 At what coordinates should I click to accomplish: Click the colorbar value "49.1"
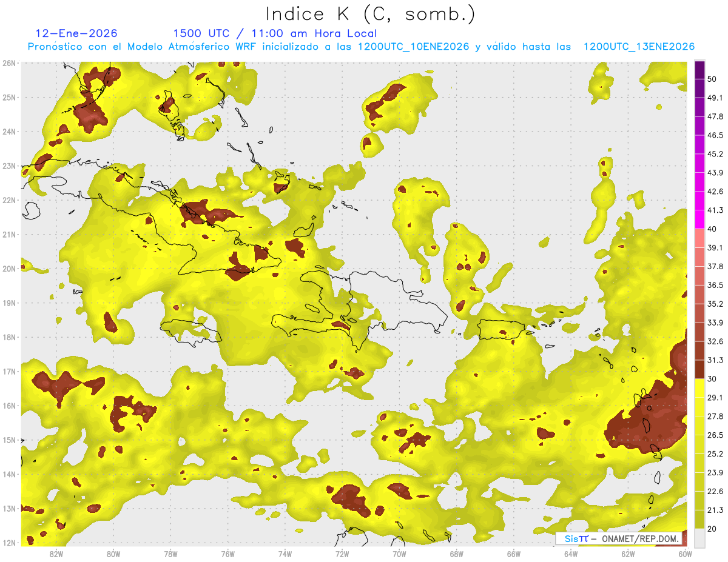tap(715, 98)
